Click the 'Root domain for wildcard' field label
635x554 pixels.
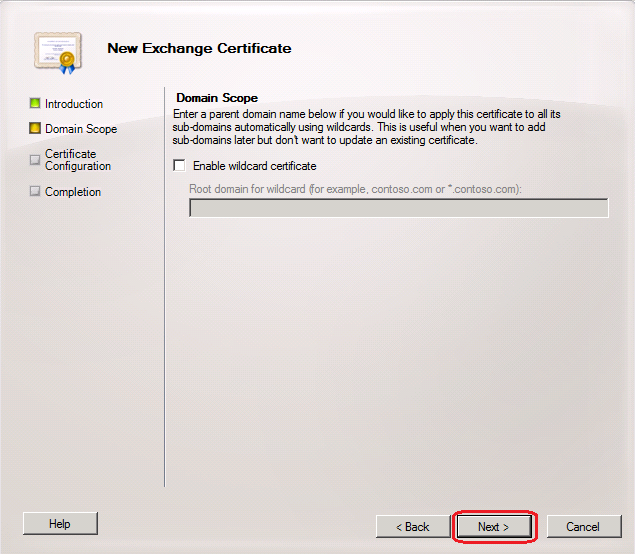coord(355,189)
